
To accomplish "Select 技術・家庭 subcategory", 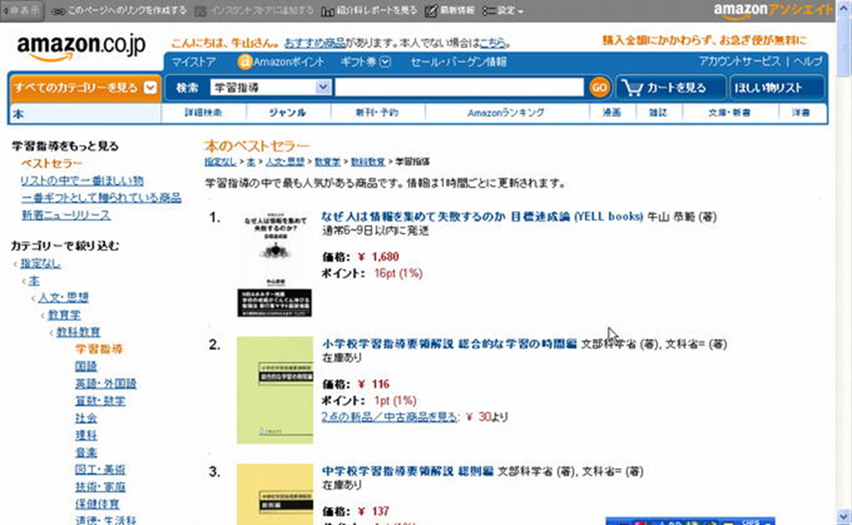I will coord(100,487).
